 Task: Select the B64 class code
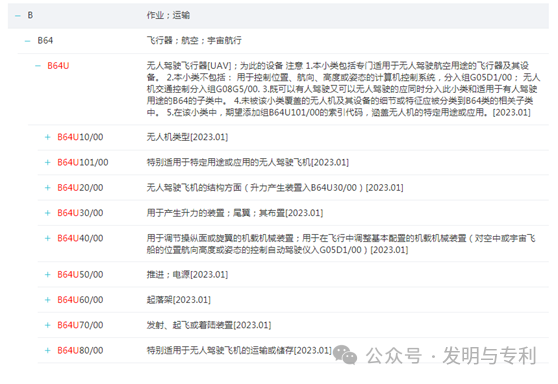pyautogui.click(x=45, y=41)
